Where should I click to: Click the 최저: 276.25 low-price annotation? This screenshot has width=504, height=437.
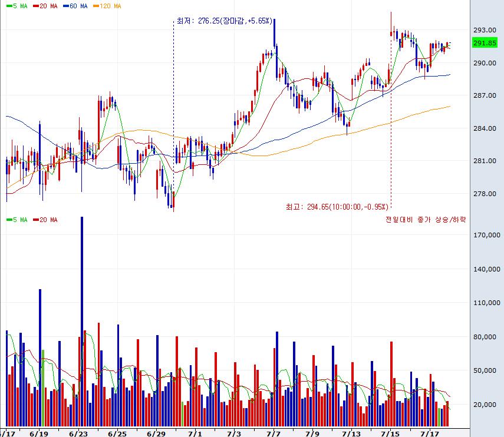click(225, 21)
